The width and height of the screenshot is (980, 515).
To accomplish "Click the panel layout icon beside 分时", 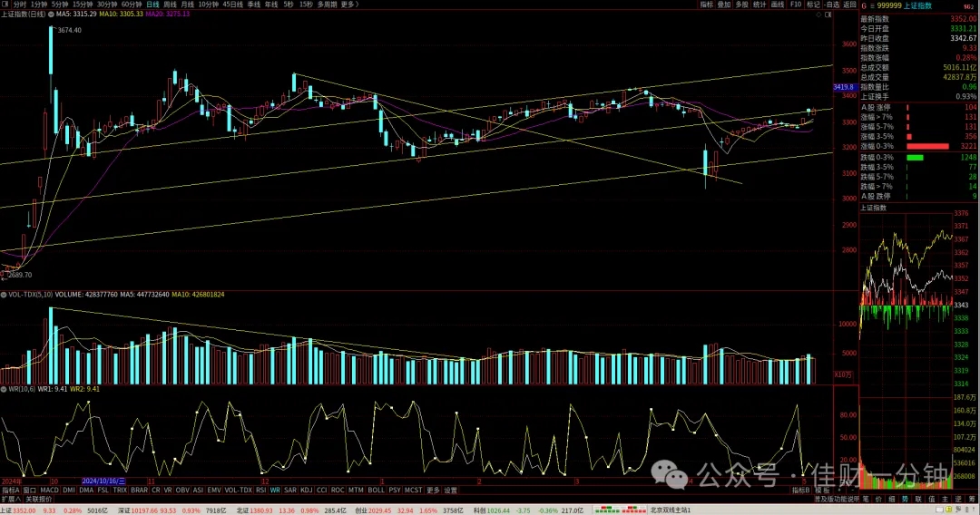I will tap(5, 5).
